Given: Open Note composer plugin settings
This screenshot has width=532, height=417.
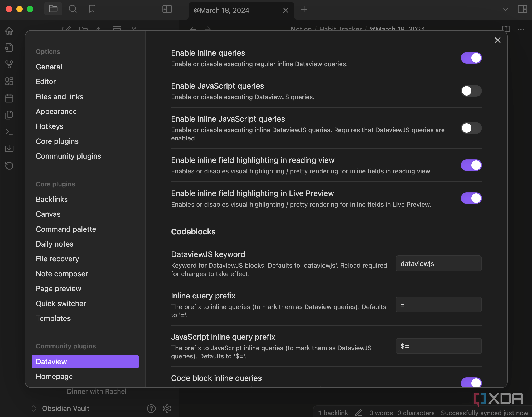Looking at the screenshot, I should click(x=85, y=274).
